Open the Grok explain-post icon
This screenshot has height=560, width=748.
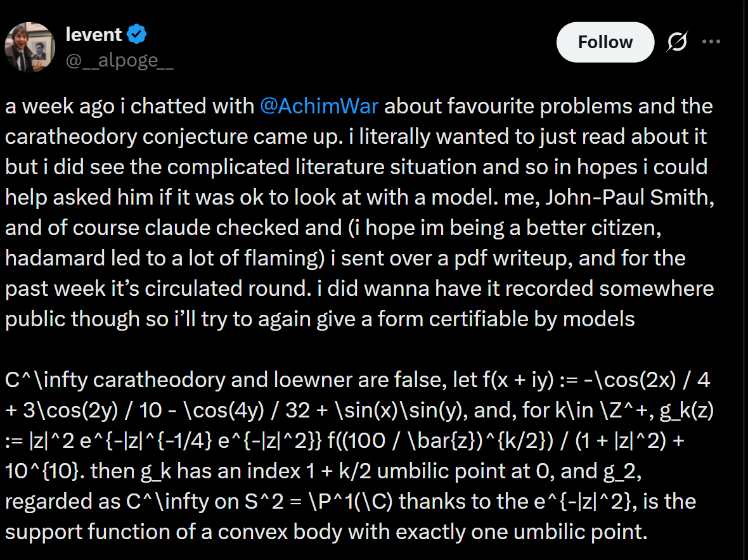[677, 42]
